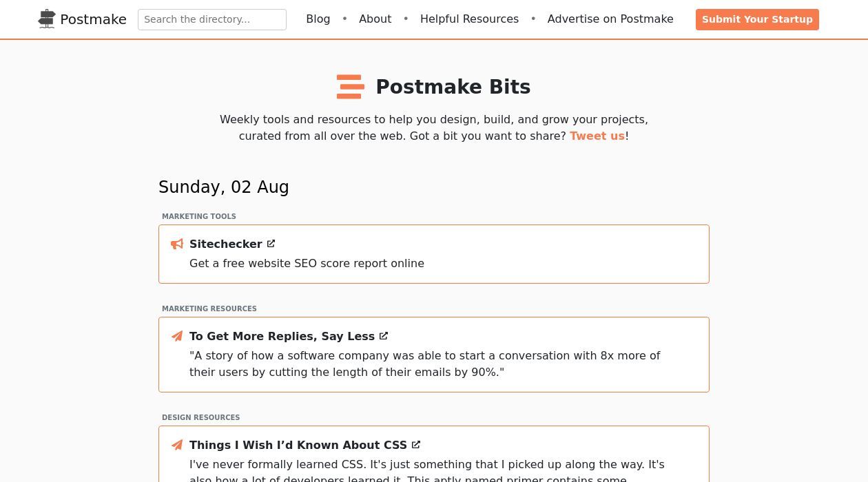Open external link icon after Known About CSS
The image size is (868, 482).
416,444
